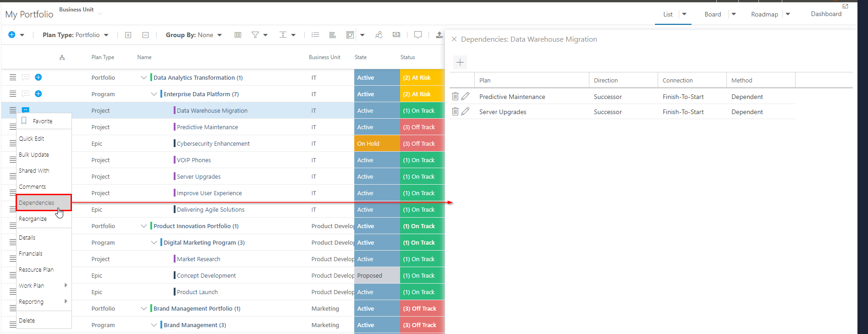Click blue plus on Enterprise Data Platform row
Image resolution: width=868 pixels, height=334 pixels.
point(38,93)
